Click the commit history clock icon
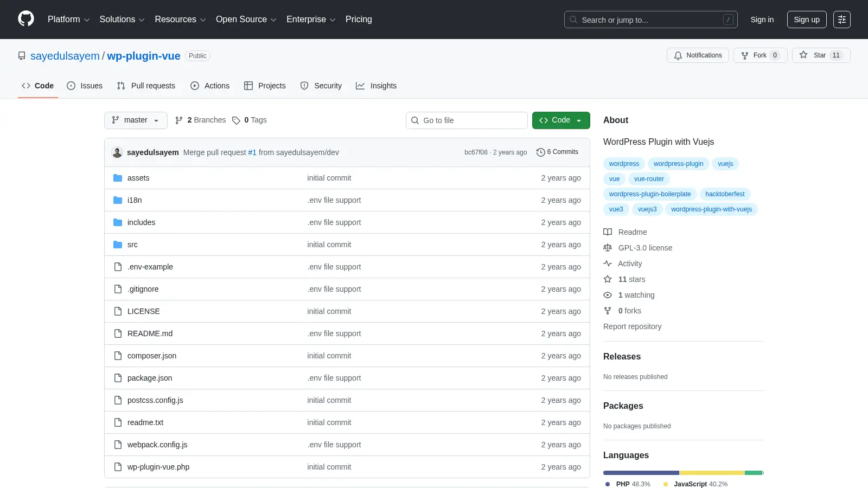Screen dimensions: 868x488 (x=540, y=152)
